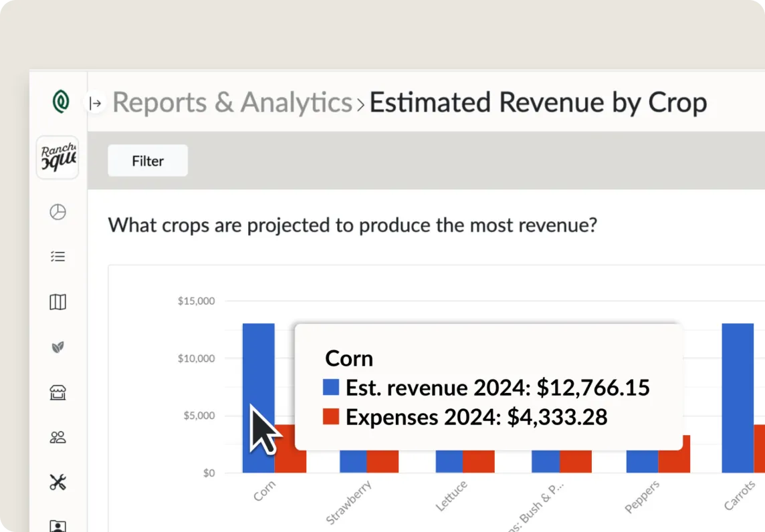Click the red Expenses 2024 swatch
This screenshot has height=532, width=765.
332,417
